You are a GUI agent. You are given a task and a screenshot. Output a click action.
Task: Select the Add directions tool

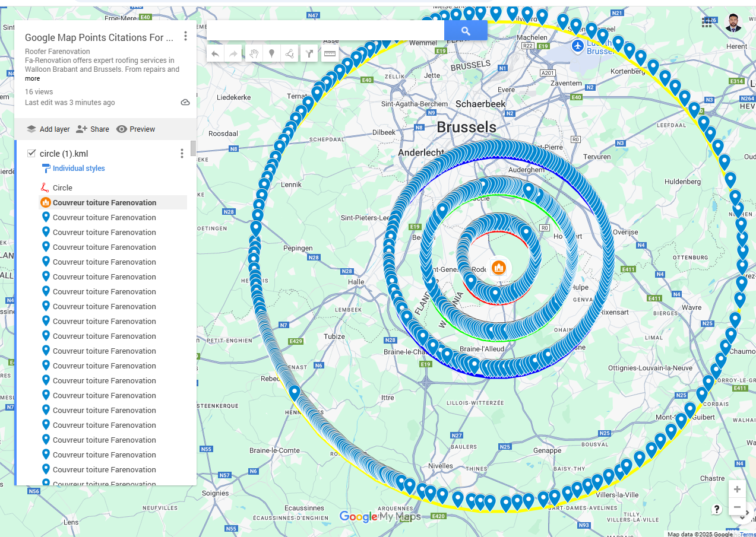tap(309, 53)
